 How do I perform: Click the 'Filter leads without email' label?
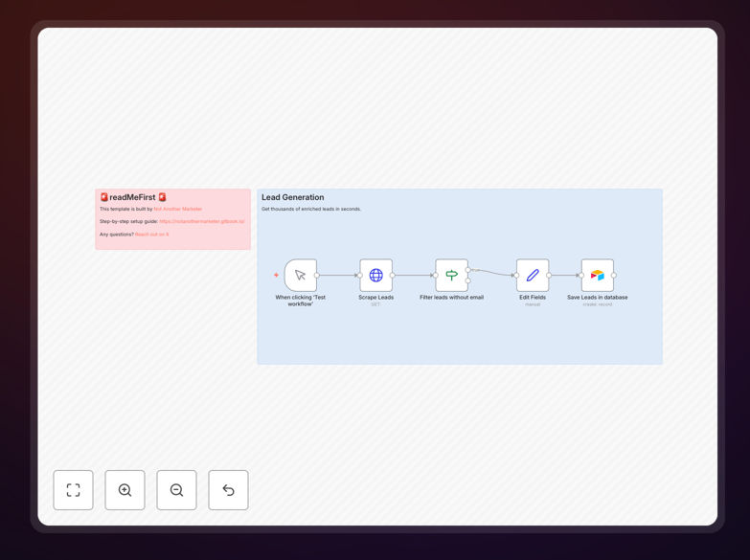point(451,297)
